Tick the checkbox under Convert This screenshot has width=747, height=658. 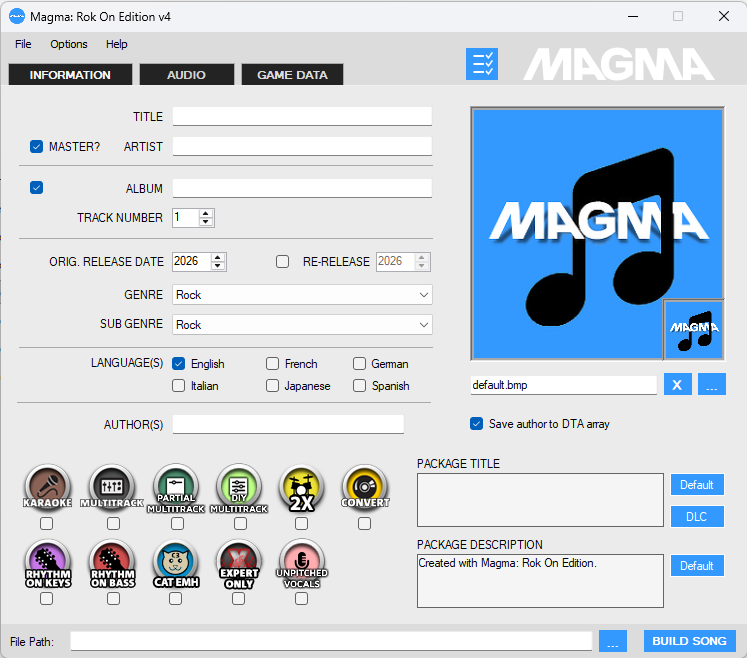coord(364,524)
